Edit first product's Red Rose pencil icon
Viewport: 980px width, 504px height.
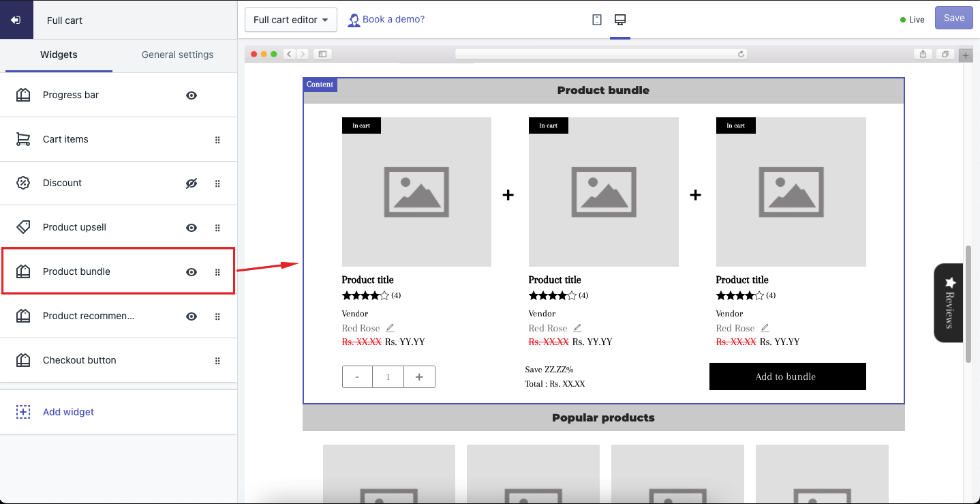tap(390, 328)
